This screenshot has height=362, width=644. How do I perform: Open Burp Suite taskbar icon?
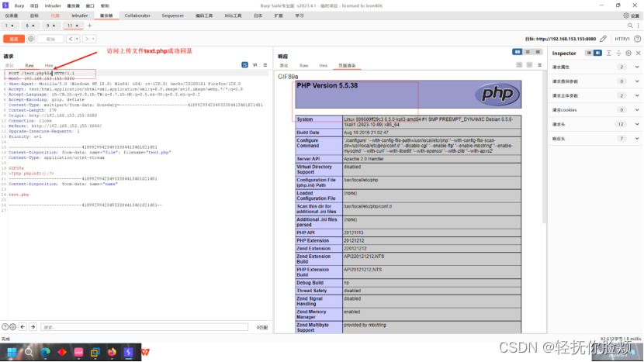coord(128,352)
